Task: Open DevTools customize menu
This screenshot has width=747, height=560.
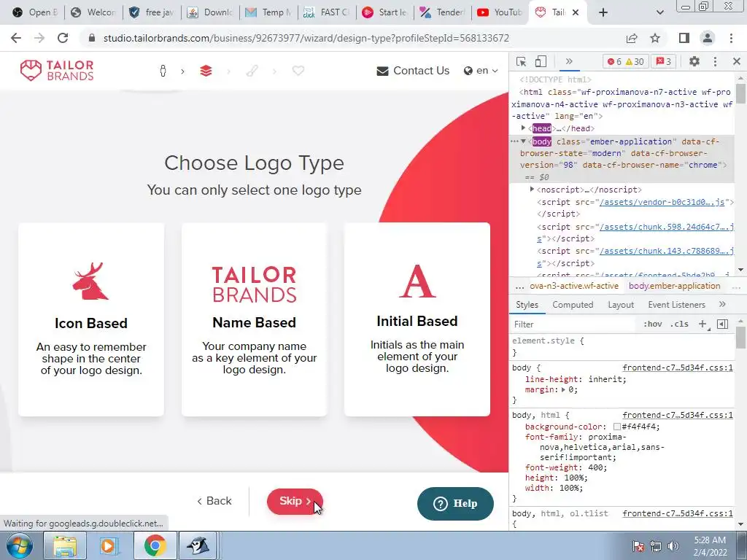Action: [715, 61]
